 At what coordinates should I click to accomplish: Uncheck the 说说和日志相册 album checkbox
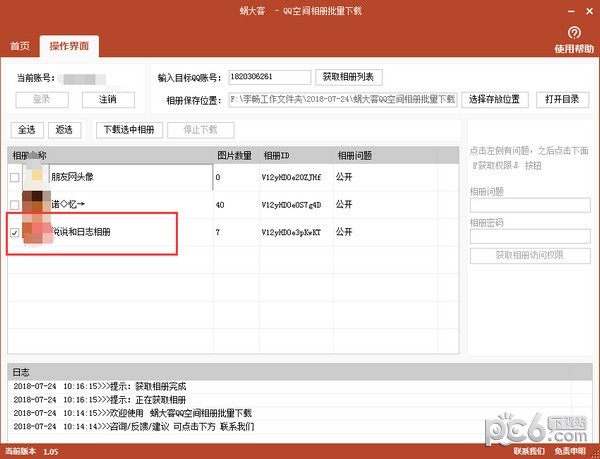(15, 232)
